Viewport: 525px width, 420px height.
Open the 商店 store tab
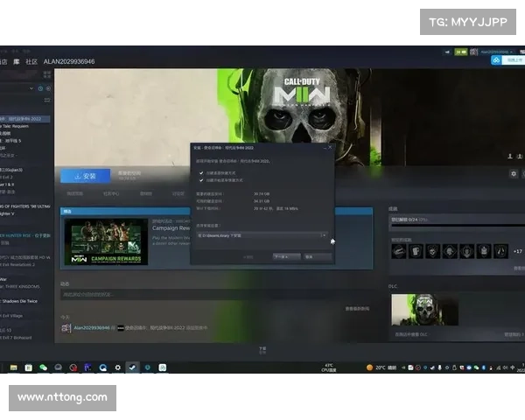[x=3, y=61]
